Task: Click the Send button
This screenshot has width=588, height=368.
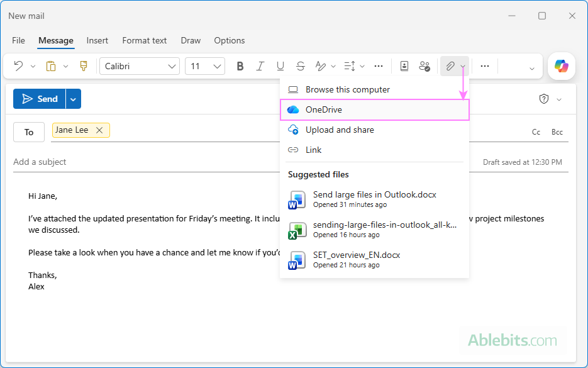Action: (40, 99)
